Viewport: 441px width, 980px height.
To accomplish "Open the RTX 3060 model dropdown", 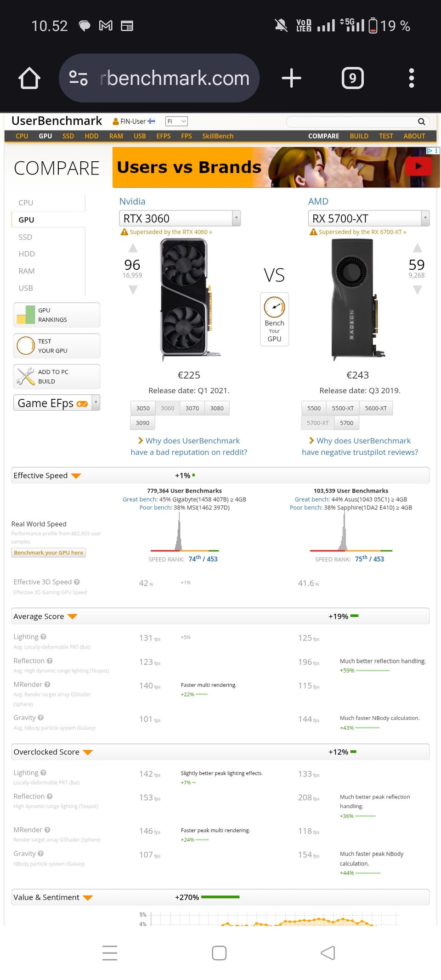I will pyautogui.click(x=236, y=218).
